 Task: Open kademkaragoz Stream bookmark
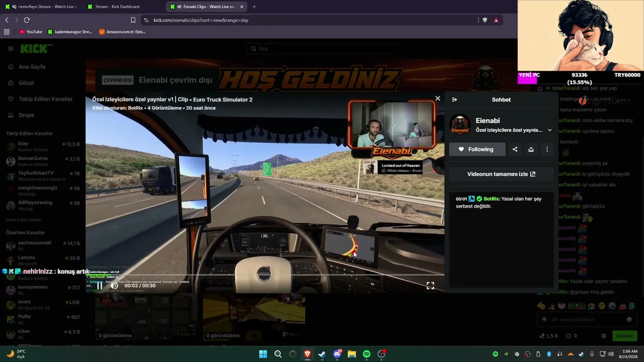(x=70, y=32)
